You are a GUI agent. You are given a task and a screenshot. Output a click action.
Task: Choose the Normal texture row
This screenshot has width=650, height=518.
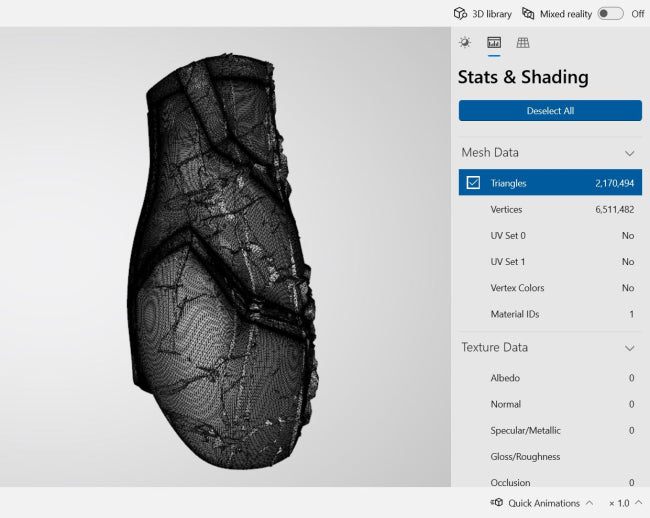[x=550, y=404]
